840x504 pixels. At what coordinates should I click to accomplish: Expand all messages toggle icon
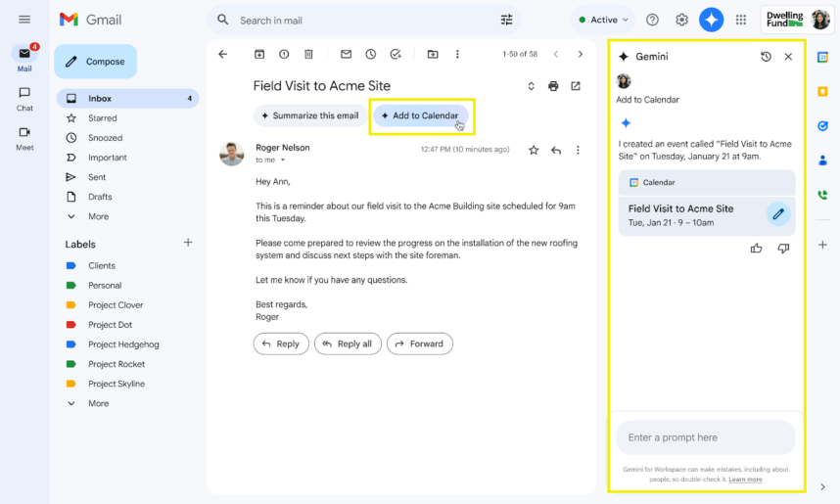point(531,86)
